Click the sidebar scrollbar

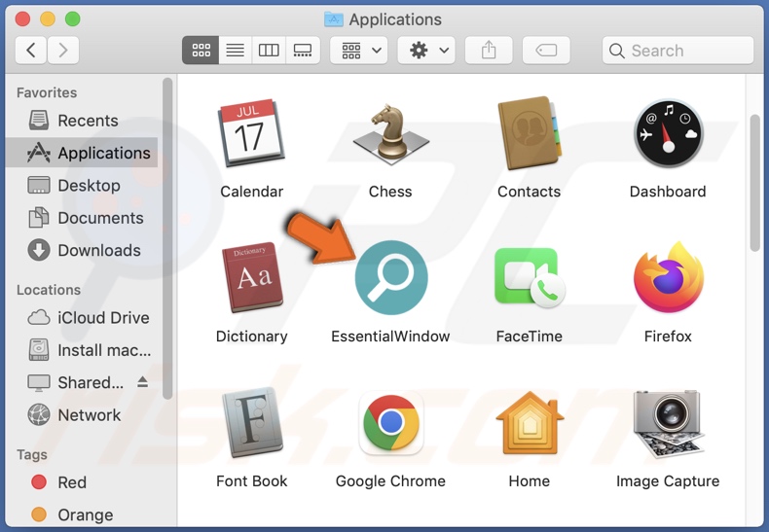click(x=167, y=238)
